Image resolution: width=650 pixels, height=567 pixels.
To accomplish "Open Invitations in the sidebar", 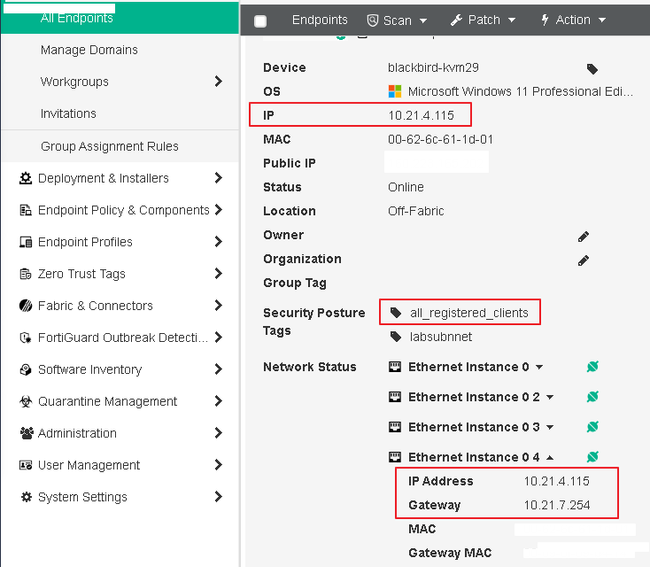I will 68,114.
